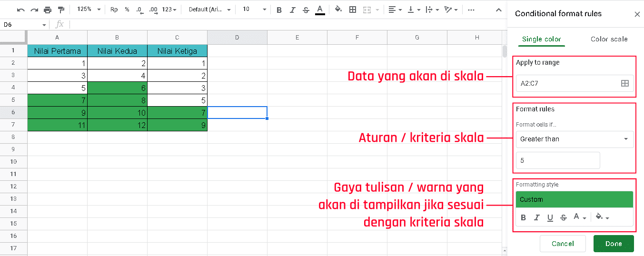Viewport: 644px width, 256px height.
Task: Switch to the Single color tab
Action: [542, 39]
